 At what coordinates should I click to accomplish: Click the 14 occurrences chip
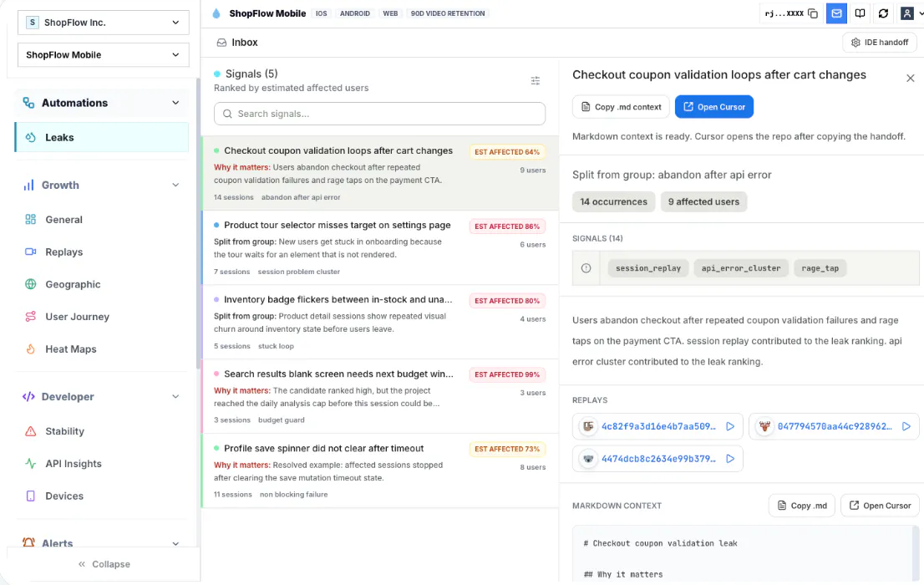click(613, 201)
